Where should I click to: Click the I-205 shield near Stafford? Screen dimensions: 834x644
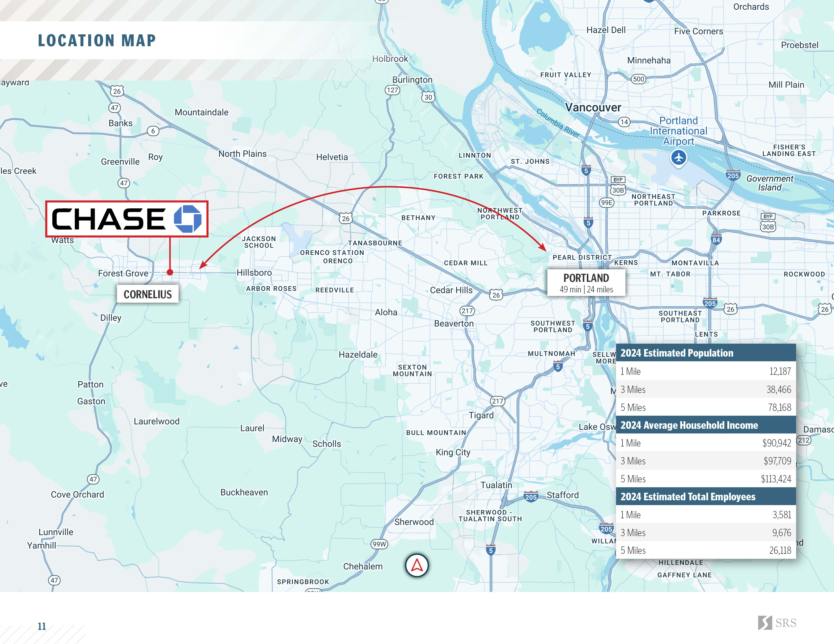click(531, 496)
